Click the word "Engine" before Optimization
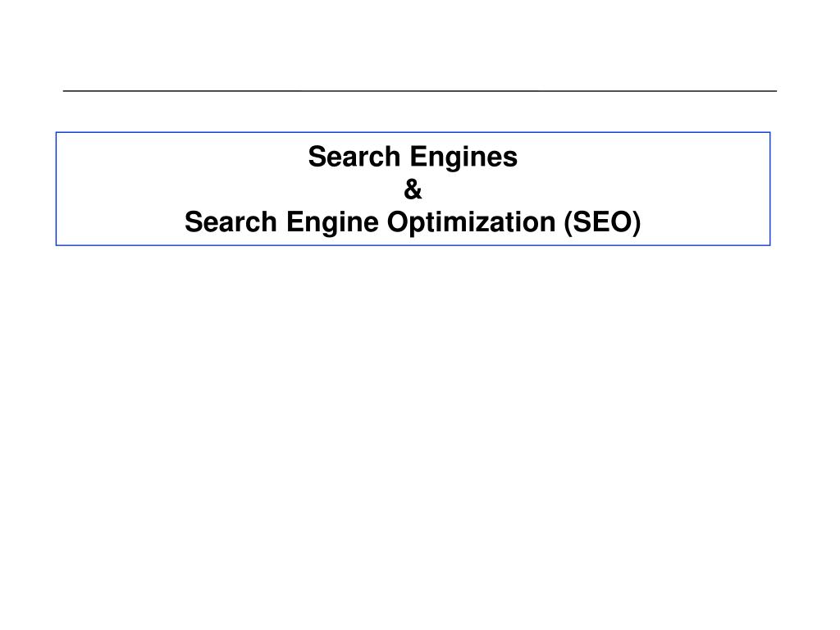 [x=332, y=223]
